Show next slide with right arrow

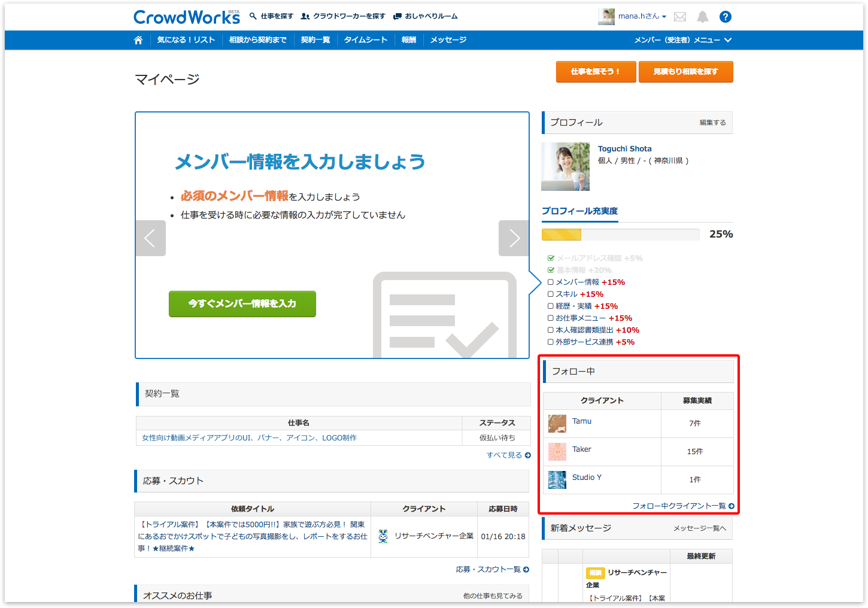(x=514, y=238)
